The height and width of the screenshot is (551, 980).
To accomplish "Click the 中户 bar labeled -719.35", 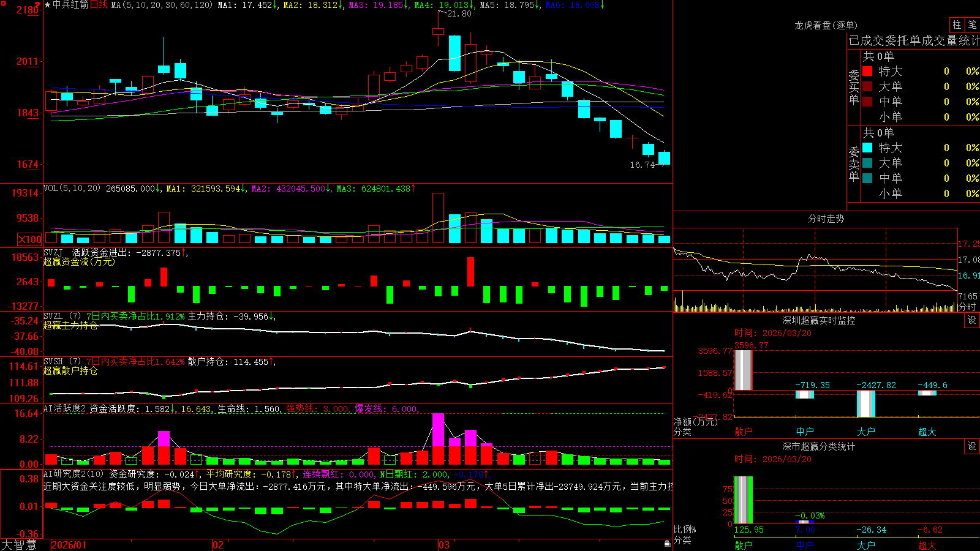I will [805, 394].
